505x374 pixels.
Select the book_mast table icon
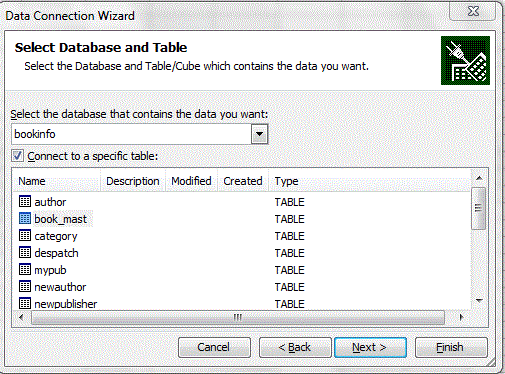coord(25,218)
